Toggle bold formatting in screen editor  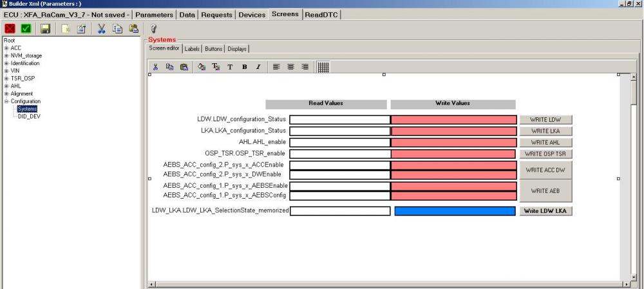point(244,67)
